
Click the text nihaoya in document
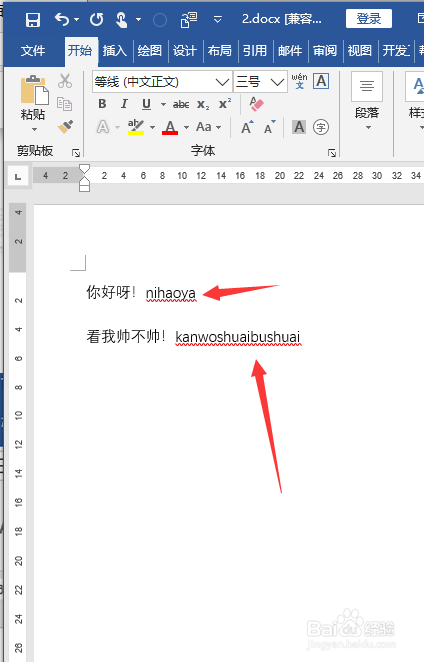coord(171,293)
